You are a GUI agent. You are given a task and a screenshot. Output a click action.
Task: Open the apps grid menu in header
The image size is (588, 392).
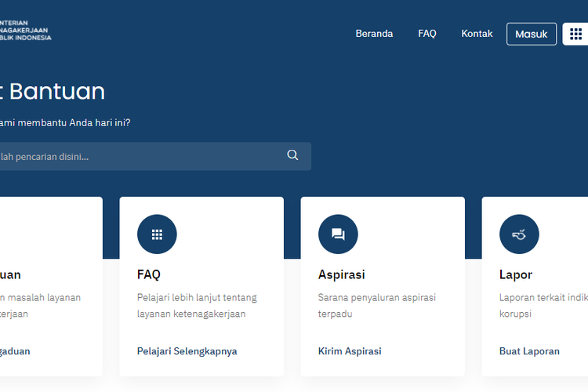point(576,34)
